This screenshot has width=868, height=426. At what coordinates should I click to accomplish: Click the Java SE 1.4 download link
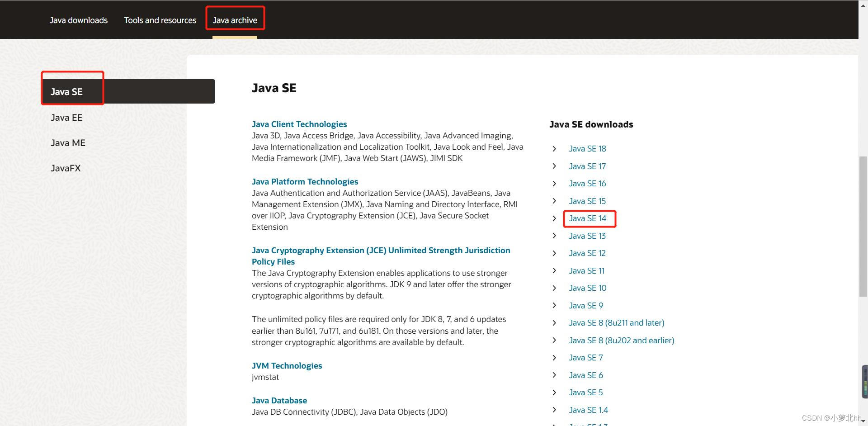click(x=588, y=410)
